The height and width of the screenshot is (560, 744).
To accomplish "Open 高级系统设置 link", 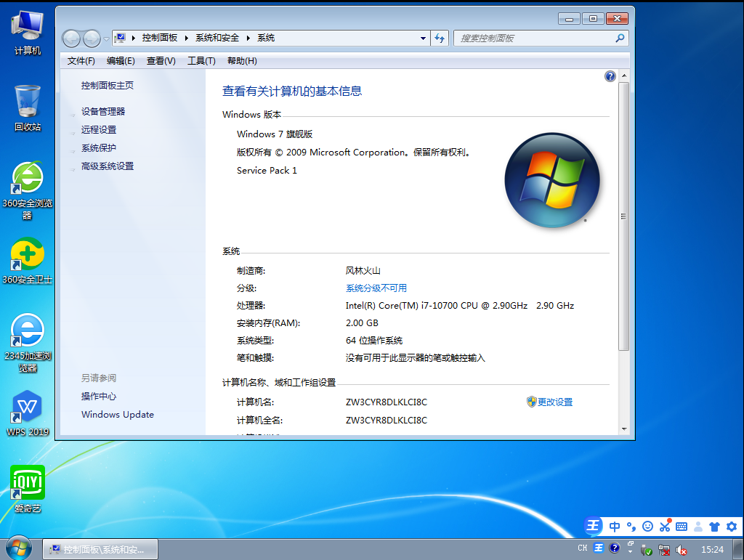I will pyautogui.click(x=108, y=166).
